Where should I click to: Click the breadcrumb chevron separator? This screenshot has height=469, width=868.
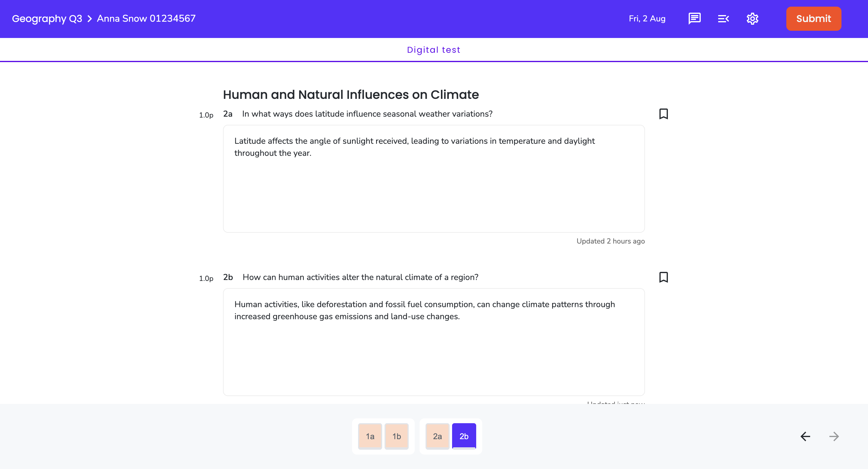[90, 19]
